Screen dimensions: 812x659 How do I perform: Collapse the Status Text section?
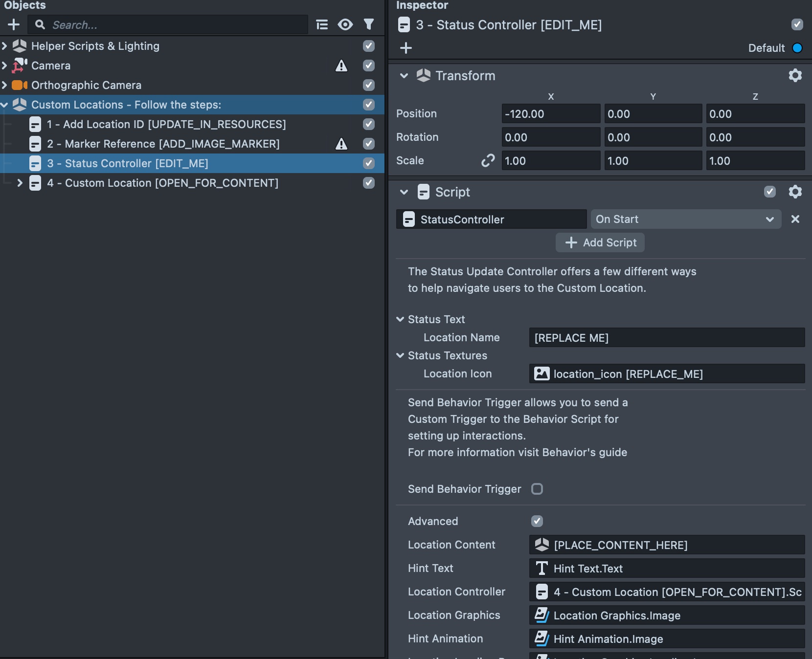(x=401, y=319)
